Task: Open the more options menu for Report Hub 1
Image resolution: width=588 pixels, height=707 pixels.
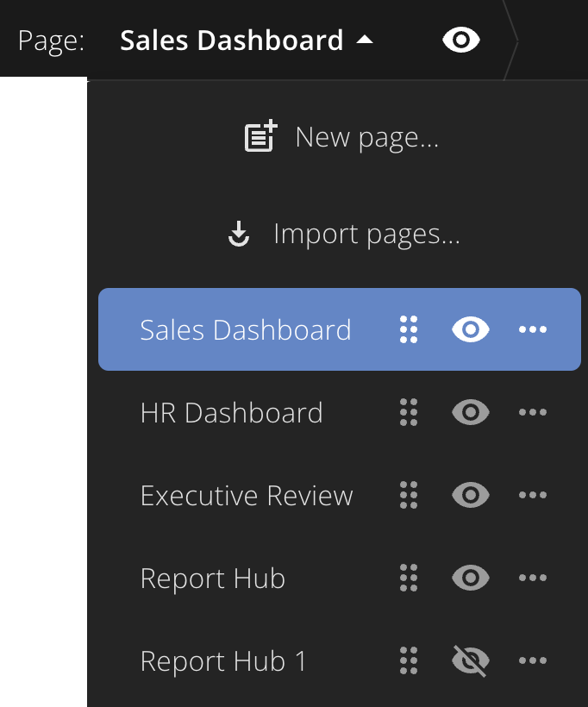Action: (533, 660)
